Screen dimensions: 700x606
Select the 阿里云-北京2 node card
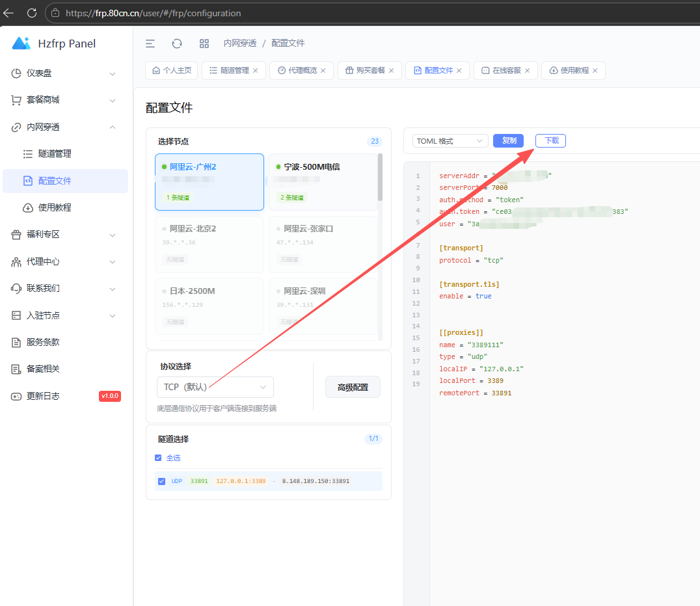209,244
